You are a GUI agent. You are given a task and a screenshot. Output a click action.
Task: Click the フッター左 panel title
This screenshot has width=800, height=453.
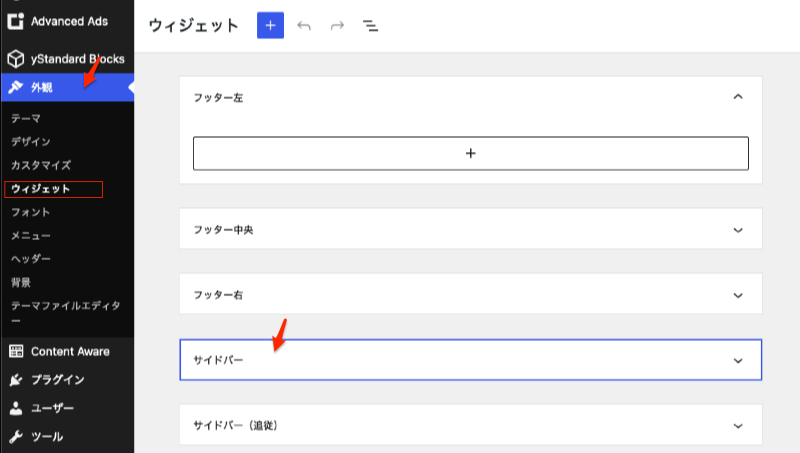tap(218, 97)
